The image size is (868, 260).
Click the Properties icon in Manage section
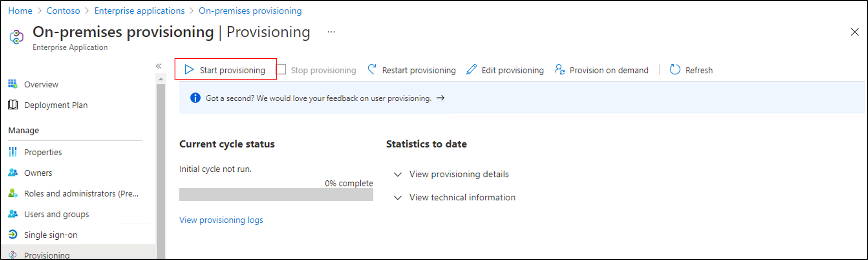pos(13,152)
